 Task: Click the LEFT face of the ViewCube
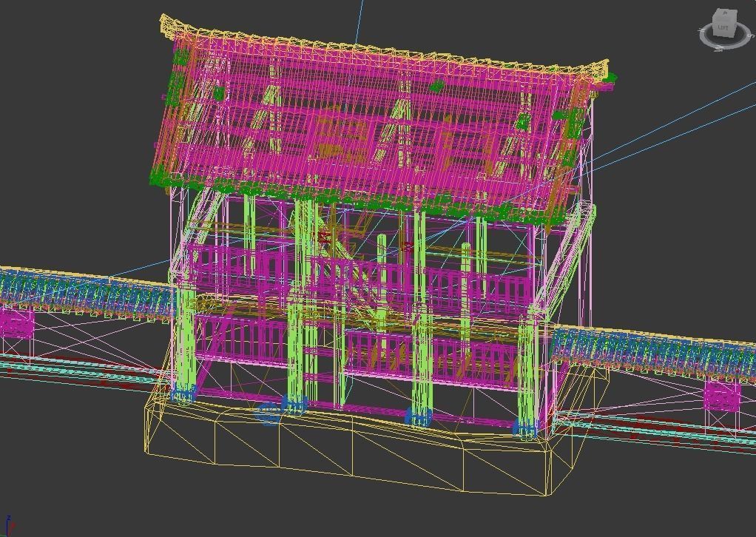tap(723, 27)
